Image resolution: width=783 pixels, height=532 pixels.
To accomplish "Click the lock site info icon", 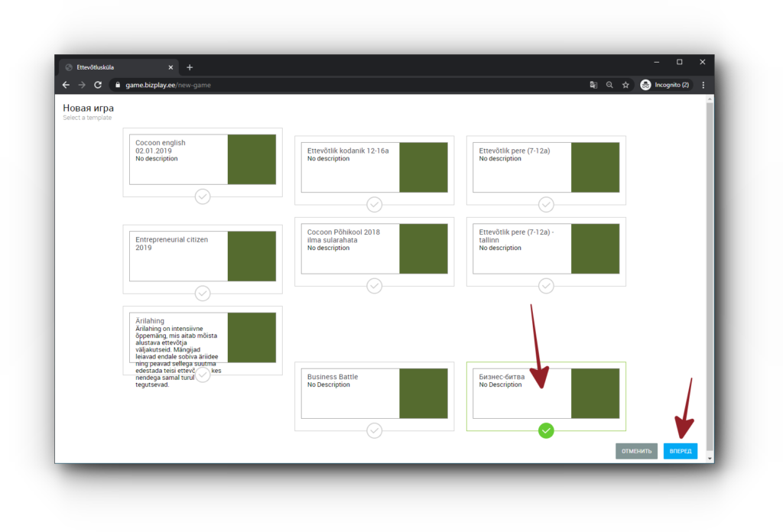I will (117, 85).
